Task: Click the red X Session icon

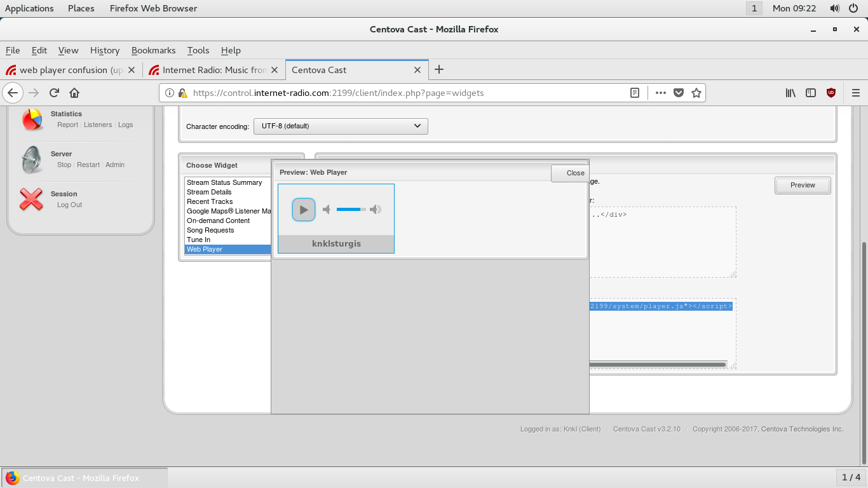Action: [32, 199]
